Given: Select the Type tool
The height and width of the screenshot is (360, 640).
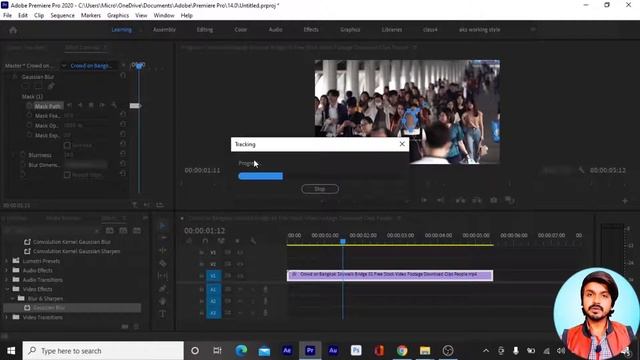Looking at the screenshot, I should pos(163,313).
